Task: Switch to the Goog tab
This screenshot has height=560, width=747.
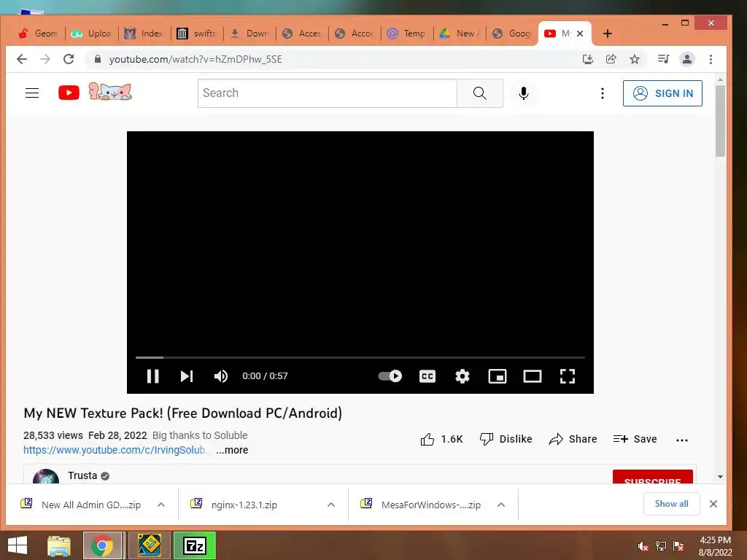Action: 511,34
